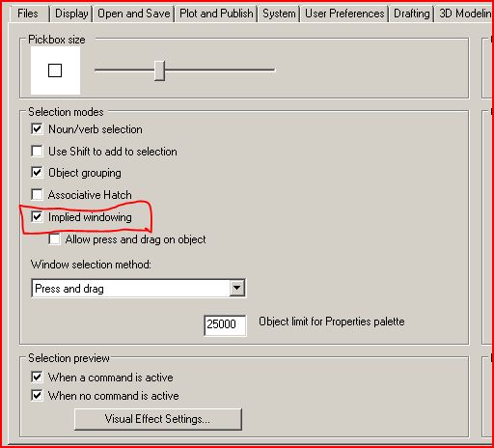Go to Plot and Publish tab
This screenshot has width=494, height=448.
coord(216,14)
